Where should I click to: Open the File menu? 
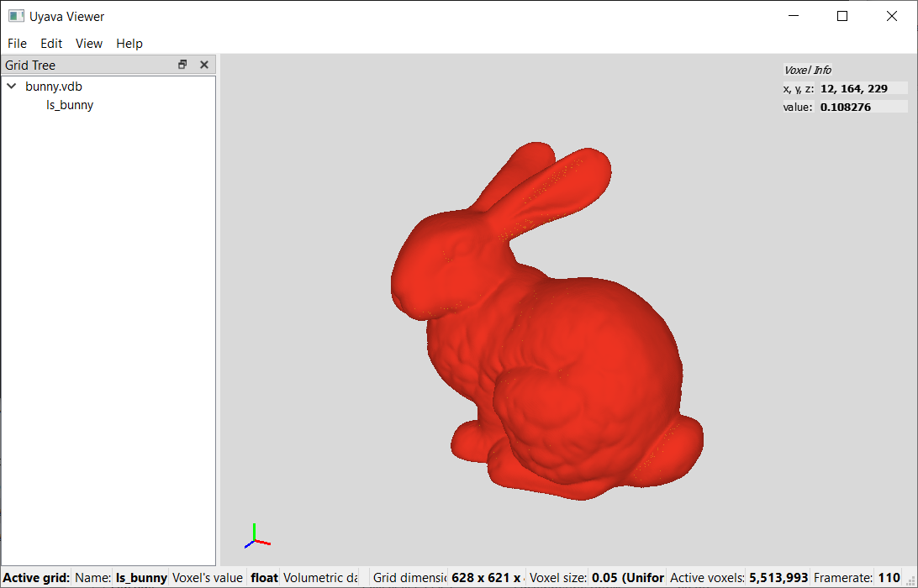click(17, 44)
